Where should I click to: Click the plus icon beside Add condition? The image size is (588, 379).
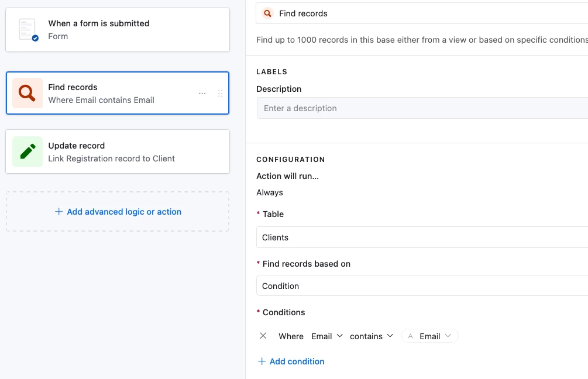[262, 361]
